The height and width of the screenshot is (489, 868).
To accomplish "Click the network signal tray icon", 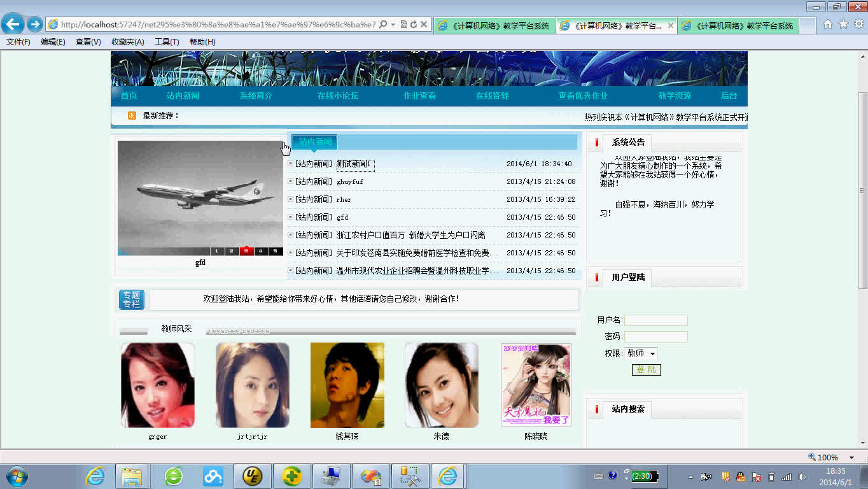I will [x=787, y=476].
